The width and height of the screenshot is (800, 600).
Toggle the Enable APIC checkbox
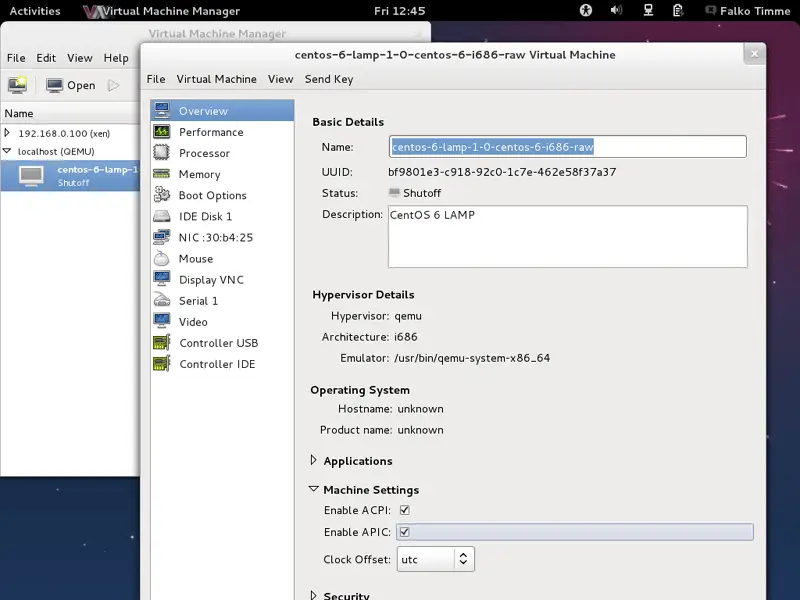click(x=405, y=532)
